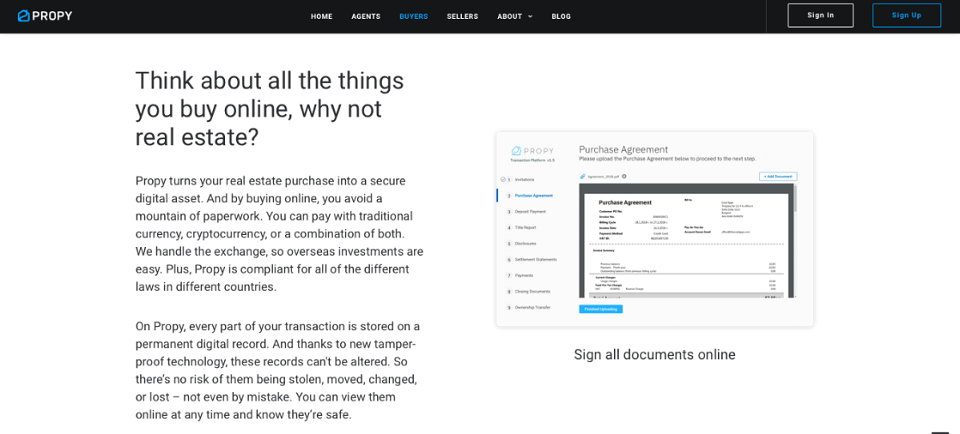This screenshot has width=960, height=434.
Task: Click the Propy Transaction Platform logo in preview
Action: 532,153
